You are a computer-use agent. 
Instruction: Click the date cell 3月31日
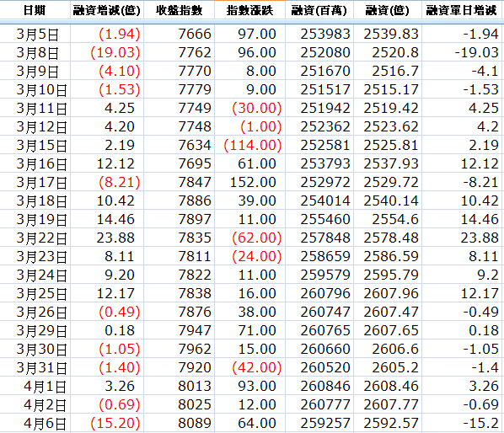tap(35, 367)
